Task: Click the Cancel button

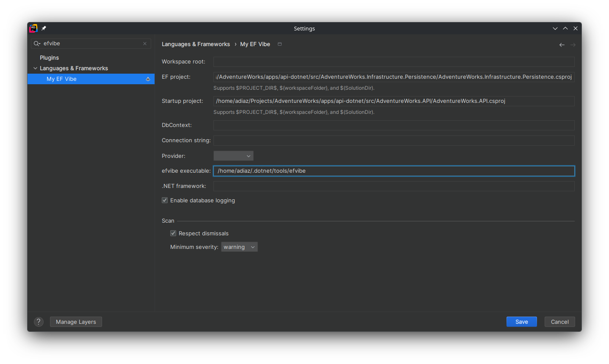Action: [560, 322]
